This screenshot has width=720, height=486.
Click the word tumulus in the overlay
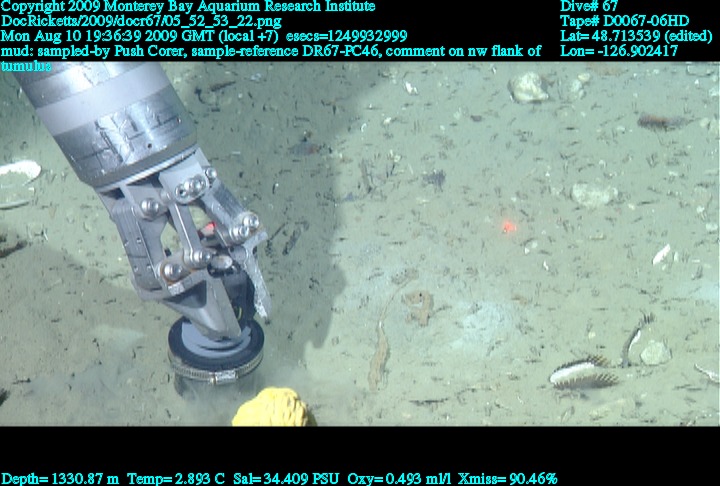[x=26, y=66]
